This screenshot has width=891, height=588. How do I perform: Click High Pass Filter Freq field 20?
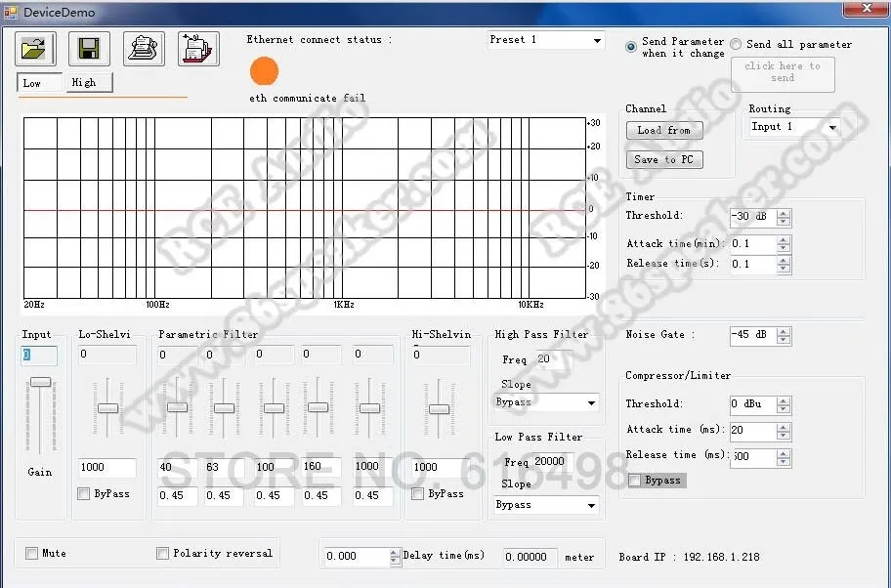554,359
